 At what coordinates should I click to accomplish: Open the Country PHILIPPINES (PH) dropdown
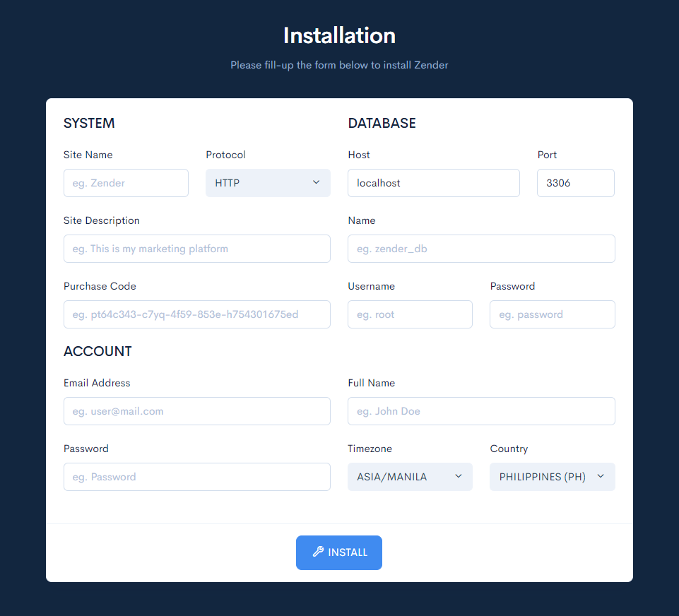551,477
